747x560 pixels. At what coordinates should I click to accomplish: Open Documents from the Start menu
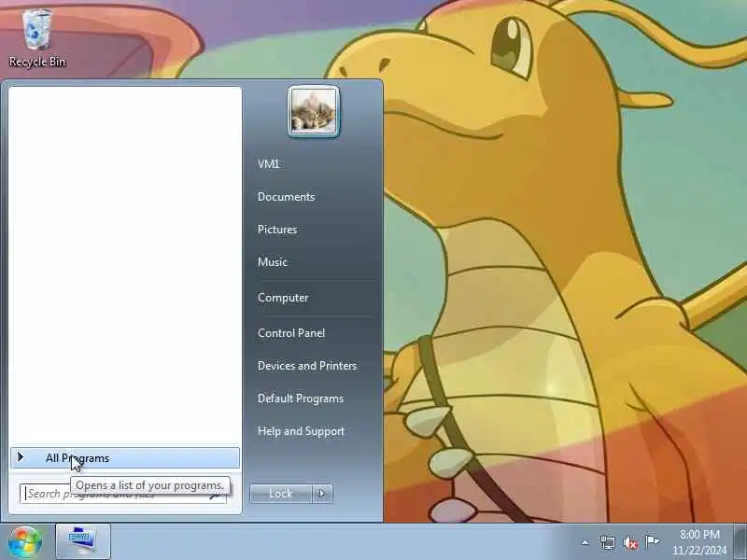pos(286,197)
